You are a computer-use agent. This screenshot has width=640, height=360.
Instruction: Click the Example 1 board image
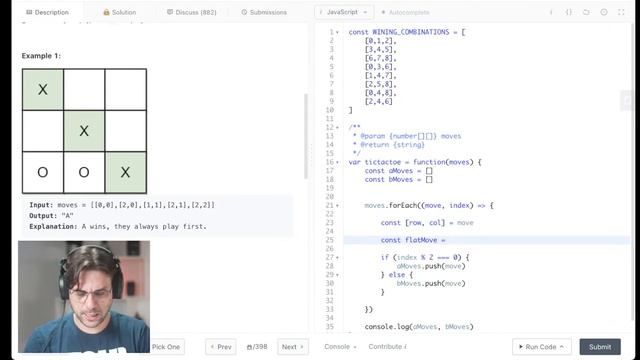tap(84, 131)
